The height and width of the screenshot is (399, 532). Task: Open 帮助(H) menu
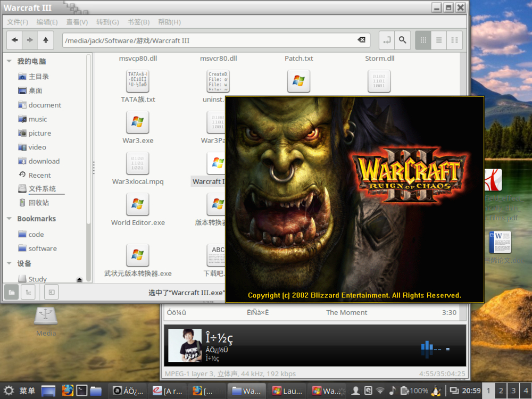[x=169, y=22]
